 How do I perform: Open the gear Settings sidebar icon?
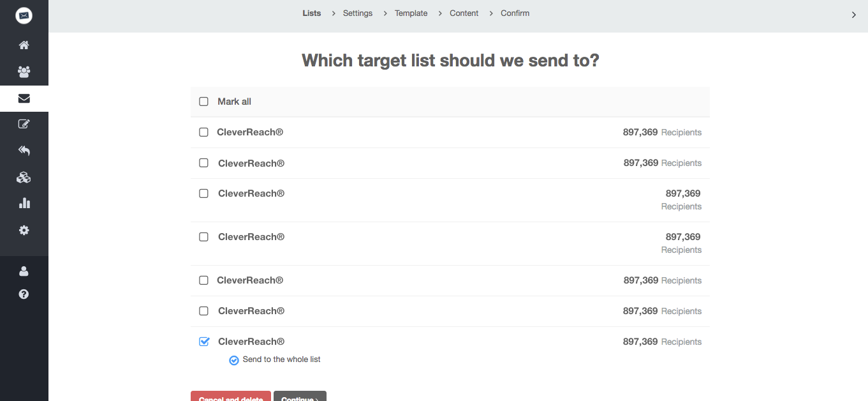[24, 230]
